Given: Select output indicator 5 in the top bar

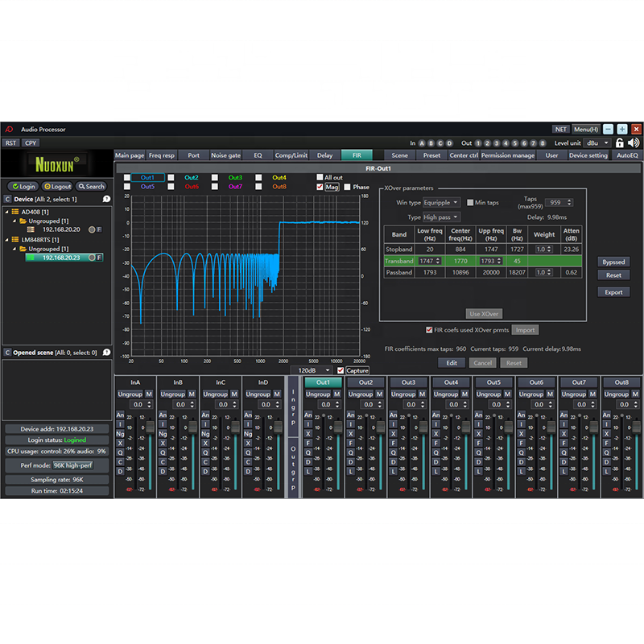Looking at the screenshot, I should (x=514, y=143).
